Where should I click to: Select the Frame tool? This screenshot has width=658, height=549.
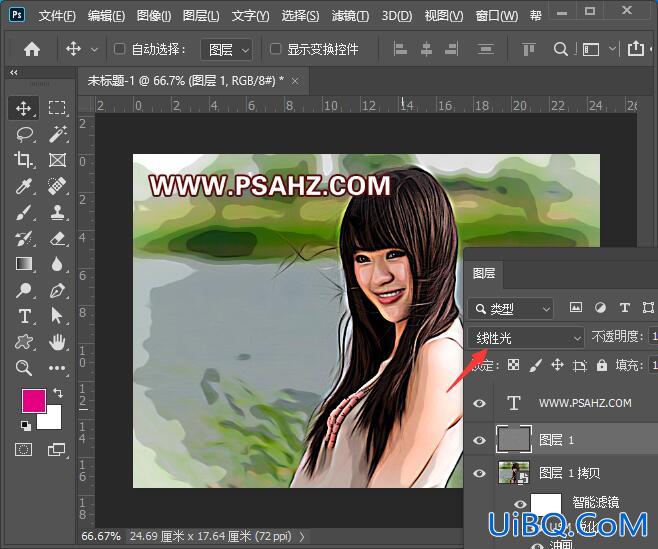coord(57,160)
